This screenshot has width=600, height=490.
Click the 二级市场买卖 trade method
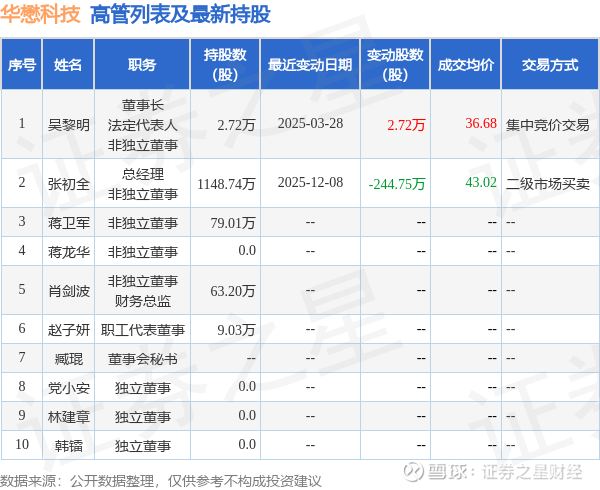(548, 184)
